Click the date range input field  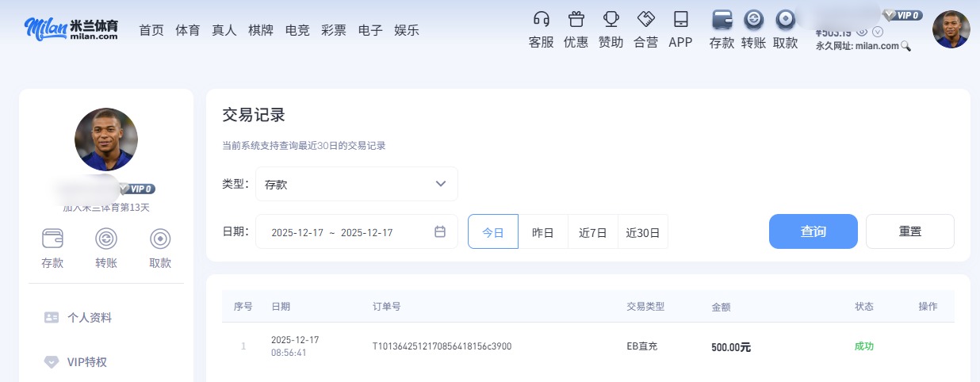[x=357, y=231]
